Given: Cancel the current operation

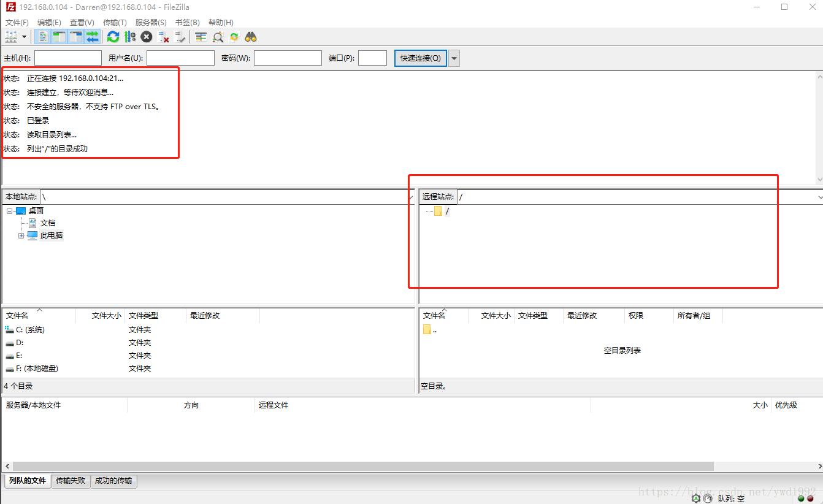Looking at the screenshot, I should [147, 37].
